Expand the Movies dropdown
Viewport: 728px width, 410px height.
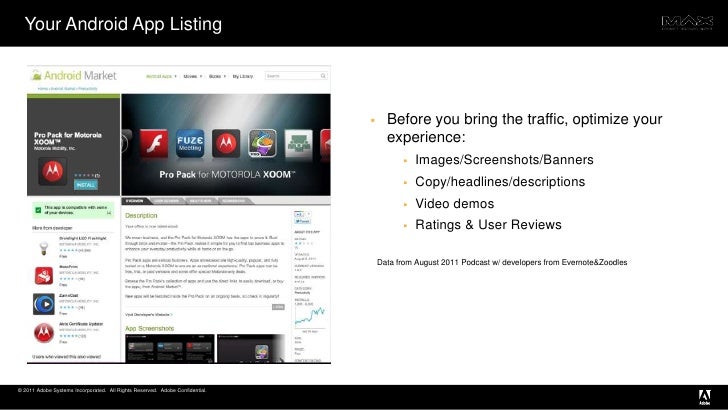point(192,76)
